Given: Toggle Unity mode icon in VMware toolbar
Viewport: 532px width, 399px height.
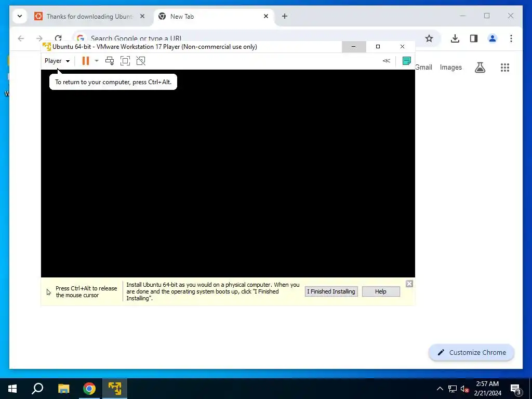Looking at the screenshot, I should tap(141, 61).
